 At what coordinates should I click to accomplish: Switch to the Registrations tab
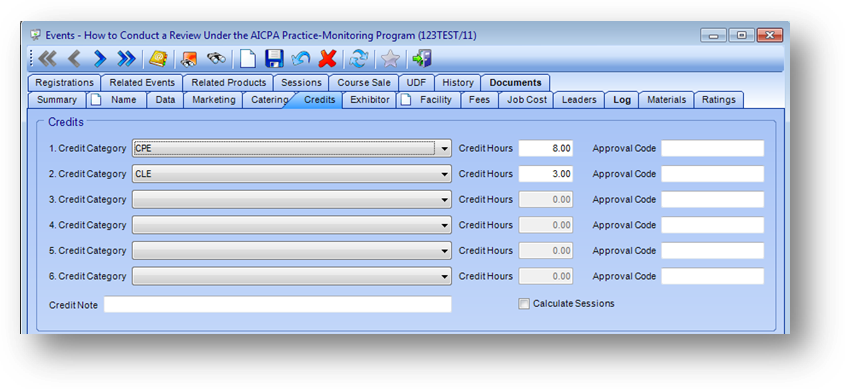64,83
